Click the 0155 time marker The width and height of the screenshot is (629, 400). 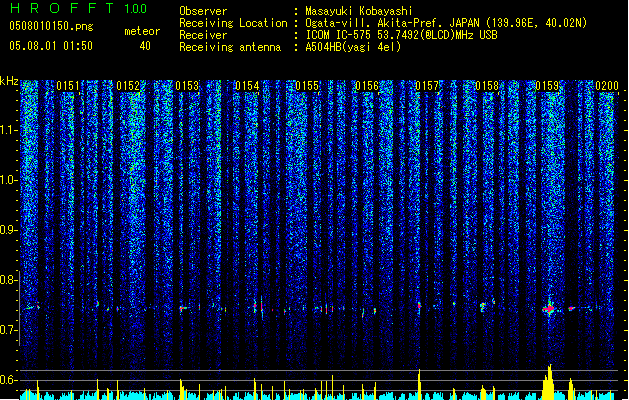coord(307,86)
